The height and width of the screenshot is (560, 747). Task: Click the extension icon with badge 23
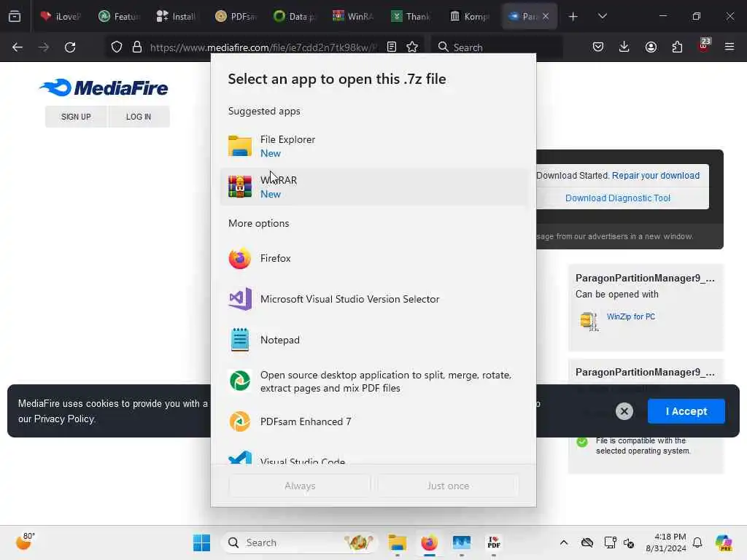click(704, 46)
